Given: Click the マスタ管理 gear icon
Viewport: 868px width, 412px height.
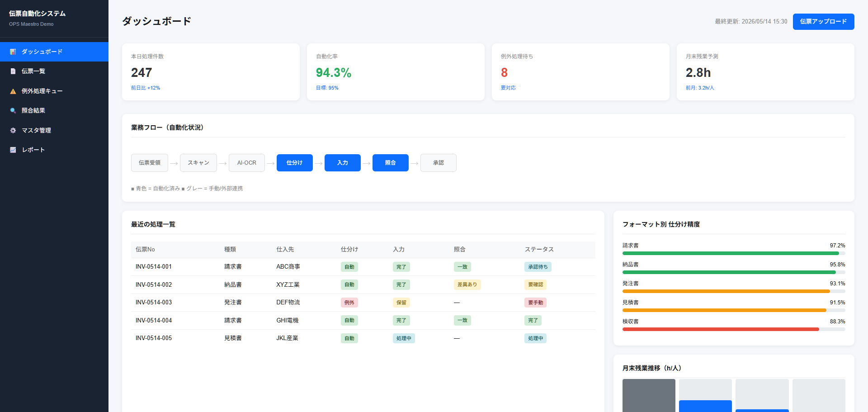Looking at the screenshot, I should click(13, 130).
